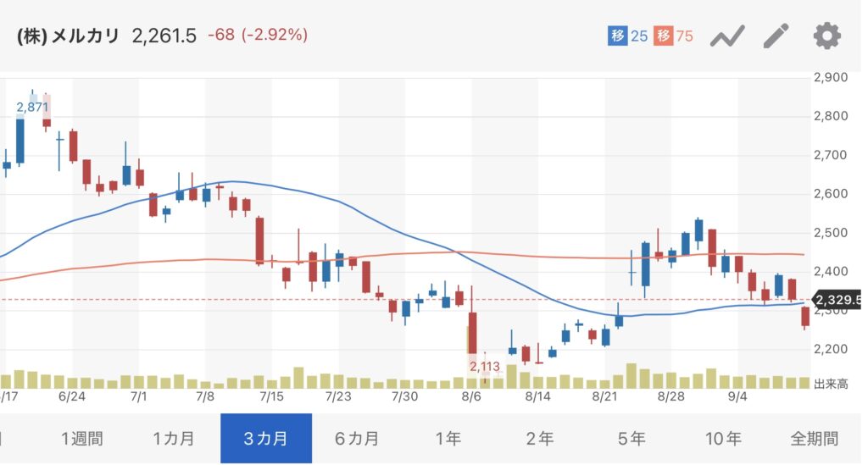Screen dimensions: 868x465
Task: Switch to the 1週間 range tab
Action: (82, 439)
